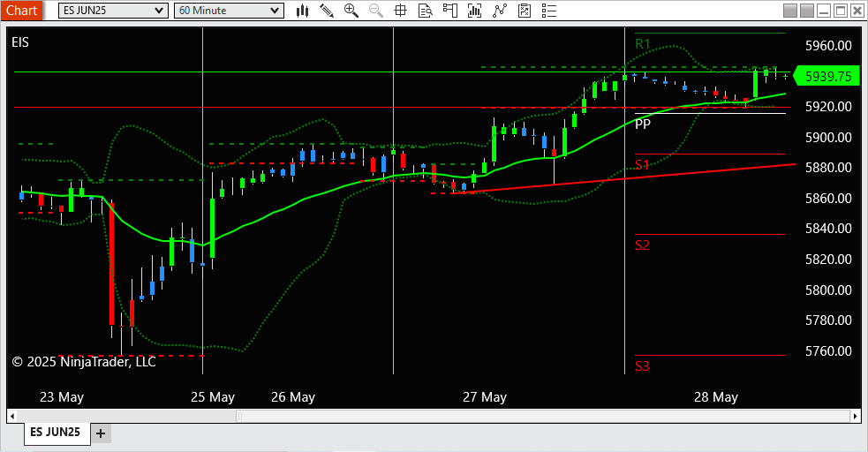Click the R1 pivot label

pyautogui.click(x=643, y=44)
